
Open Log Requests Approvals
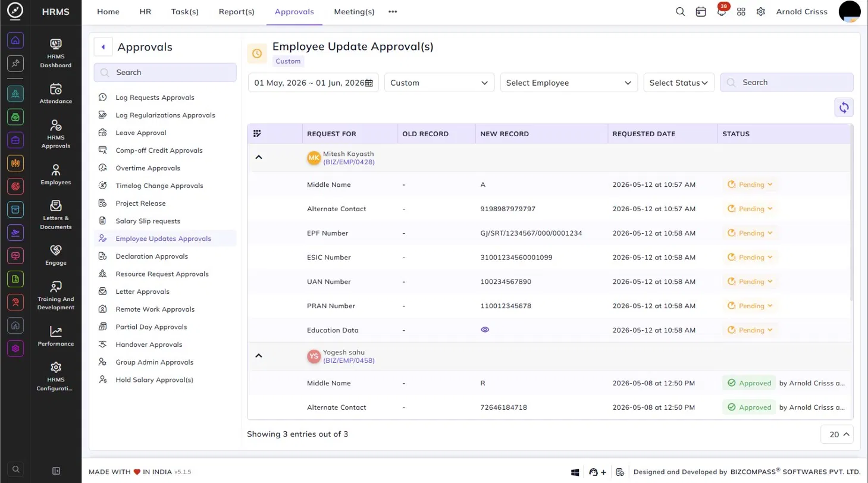pos(165,98)
